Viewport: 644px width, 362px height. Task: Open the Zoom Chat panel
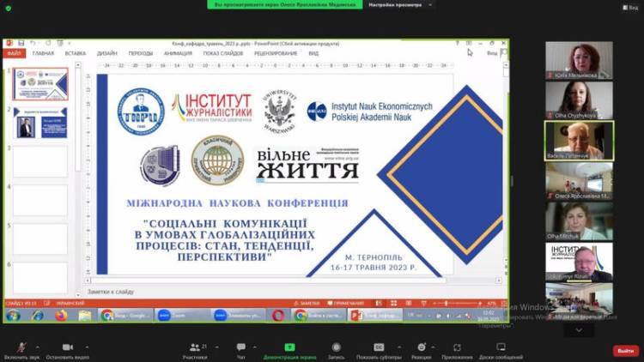pos(241,347)
